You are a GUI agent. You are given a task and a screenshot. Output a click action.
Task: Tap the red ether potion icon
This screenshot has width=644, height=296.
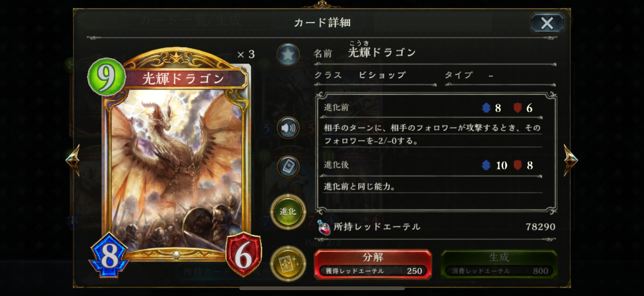[324, 228]
